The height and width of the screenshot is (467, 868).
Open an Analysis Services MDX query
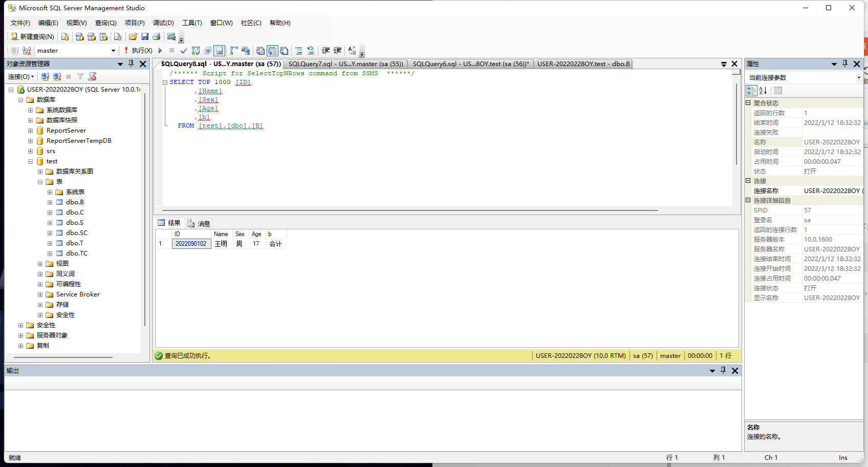79,36
